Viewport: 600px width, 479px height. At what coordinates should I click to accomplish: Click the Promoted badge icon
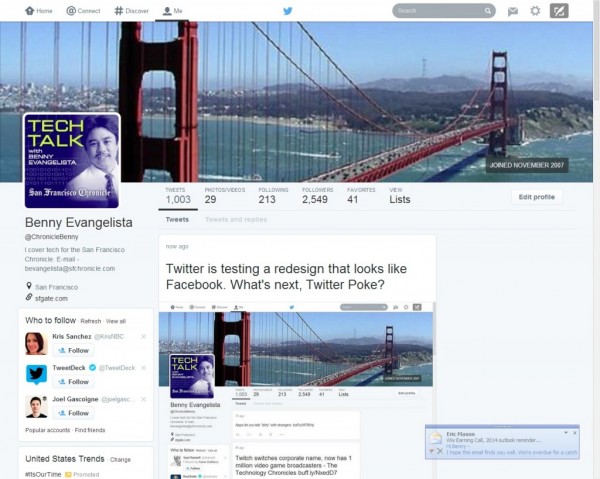coord(68,474)
